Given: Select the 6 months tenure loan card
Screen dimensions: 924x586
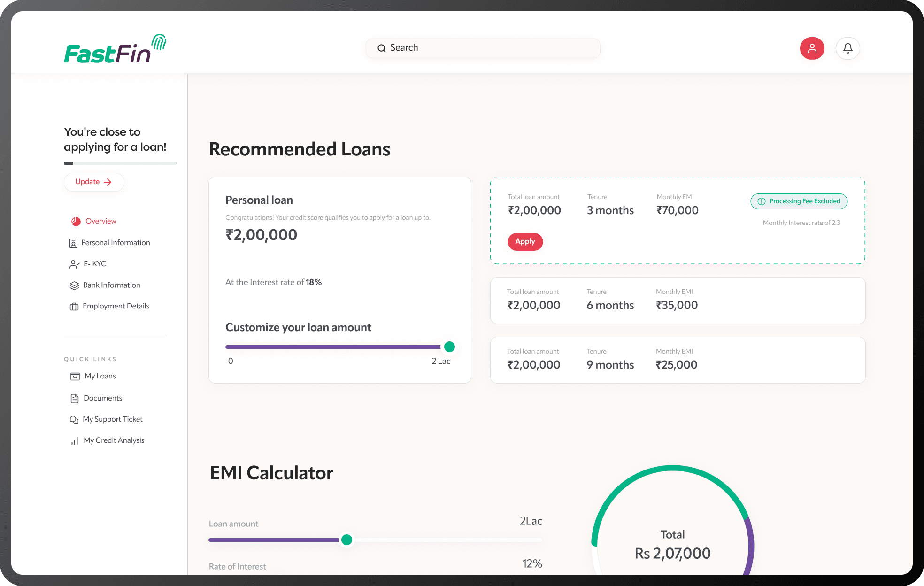Looking at the screenshot, I should click(677, 301).
